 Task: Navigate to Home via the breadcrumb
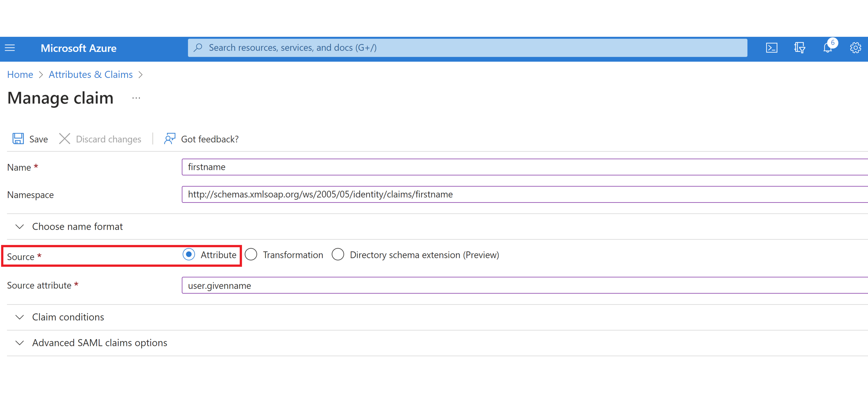click(20, 74)
